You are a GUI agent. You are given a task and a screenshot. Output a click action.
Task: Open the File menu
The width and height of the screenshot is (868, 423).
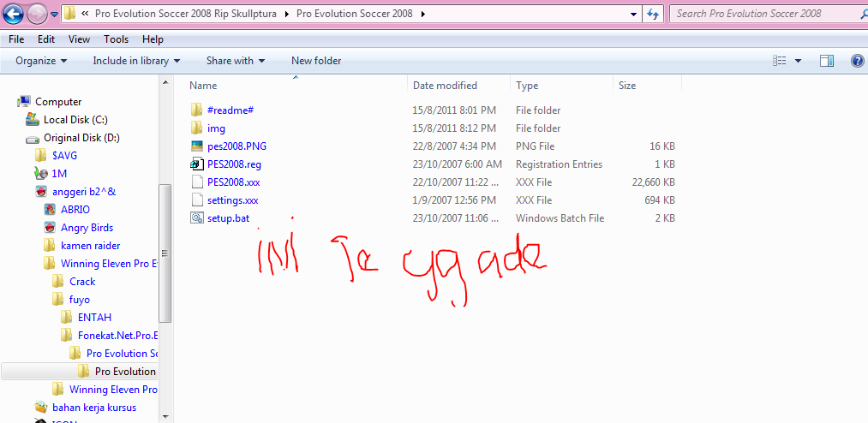click(x=16, y=39)
